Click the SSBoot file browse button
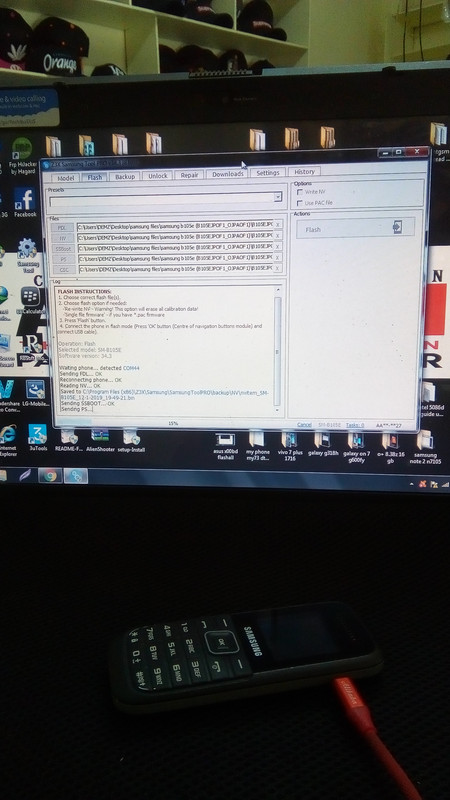The width and height of the screenshot is (450, 800). 62,248
